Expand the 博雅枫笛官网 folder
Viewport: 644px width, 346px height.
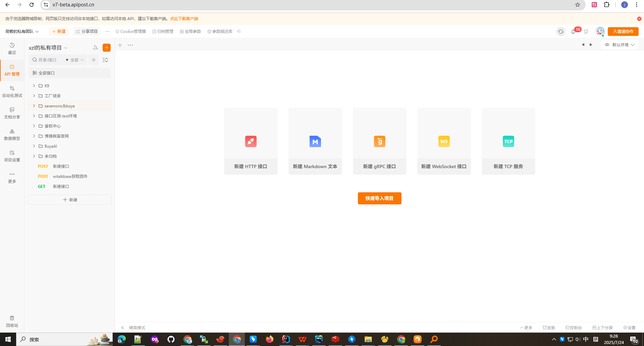pyautogui.click(x=34, y=136)
